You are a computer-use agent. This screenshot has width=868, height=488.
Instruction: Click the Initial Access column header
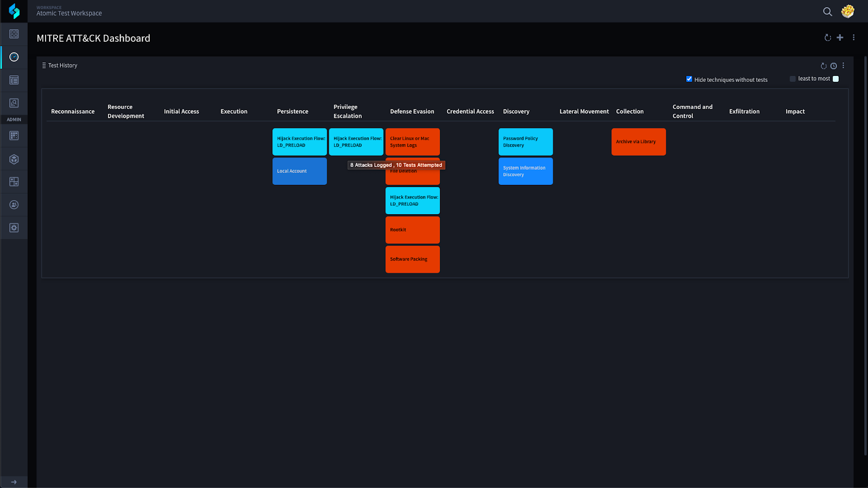click(181, 111)
